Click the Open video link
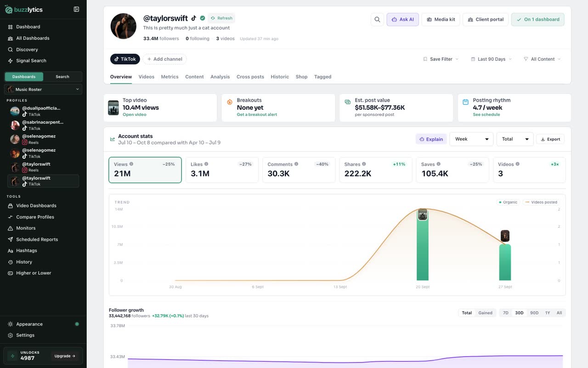 [x=135, y=115]
